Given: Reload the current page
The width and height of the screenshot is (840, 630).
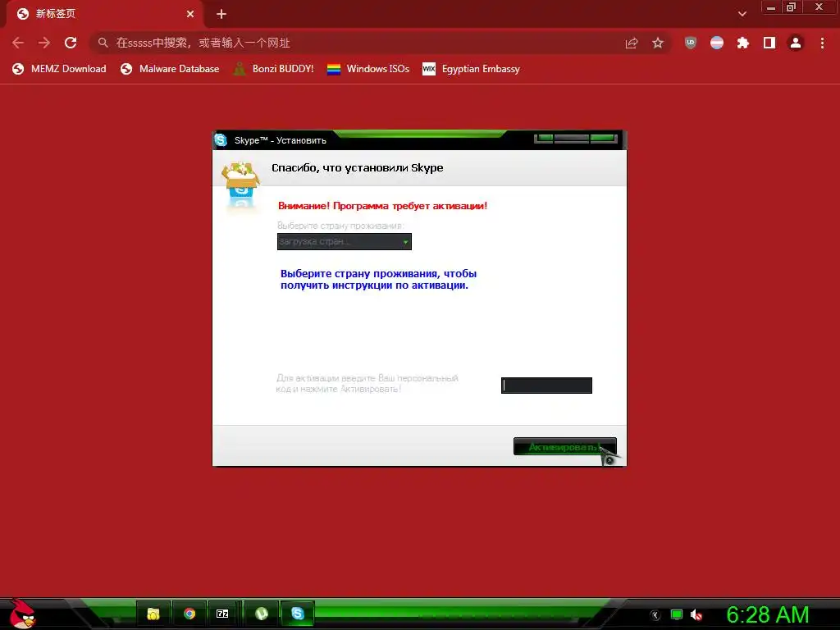Looking at the screenshot, I should coord(71,43).
